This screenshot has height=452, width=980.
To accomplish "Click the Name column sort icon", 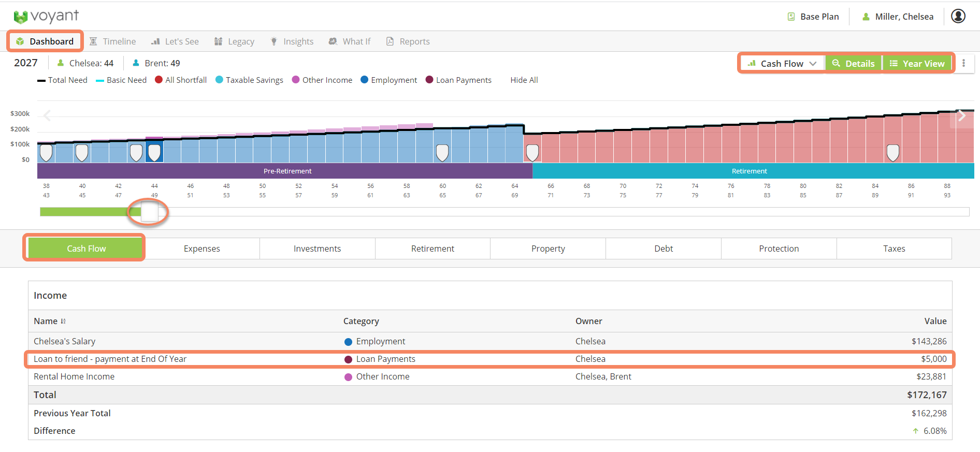I will (x=63, y=322).
